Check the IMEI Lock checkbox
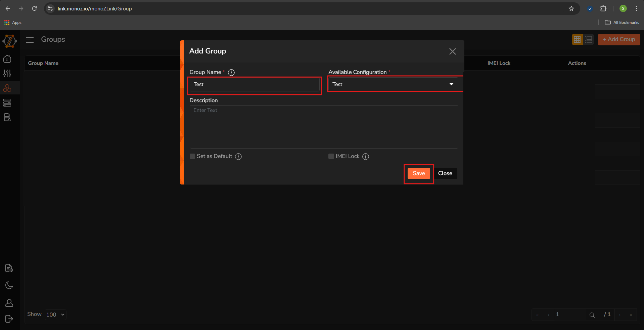The image size is (644, 330). (331, 156)
